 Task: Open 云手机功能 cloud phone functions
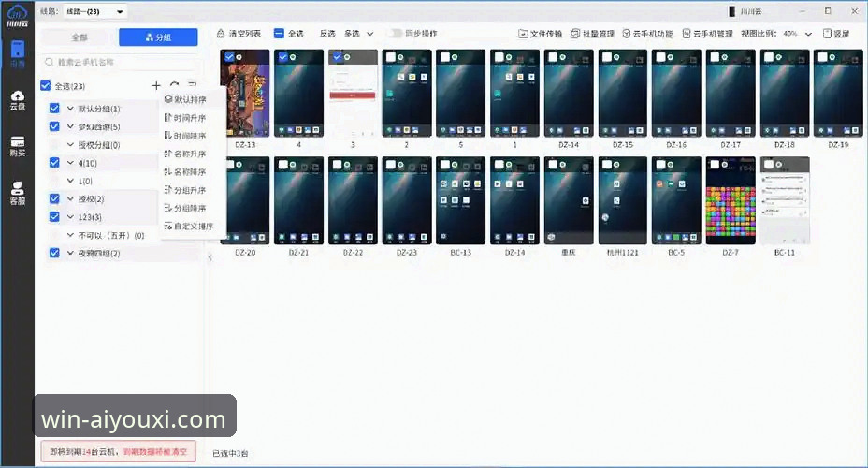pos(647,34)
